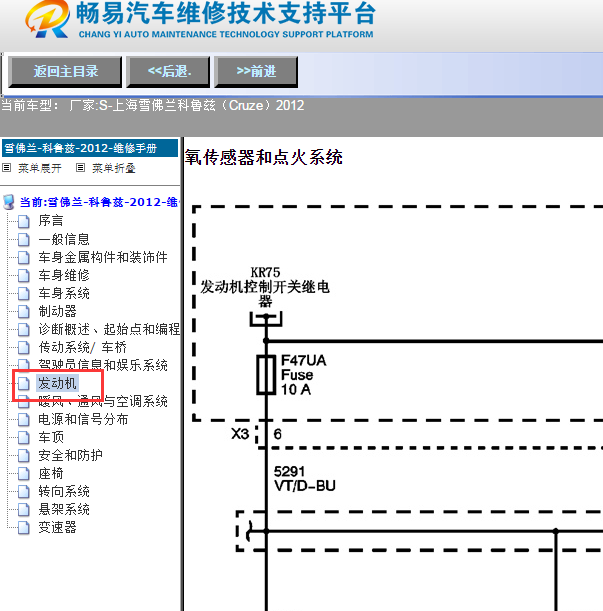Viewport: 603px width, 611px height.
Task: Open the 制动器 chapter
Action: (57, 311)
